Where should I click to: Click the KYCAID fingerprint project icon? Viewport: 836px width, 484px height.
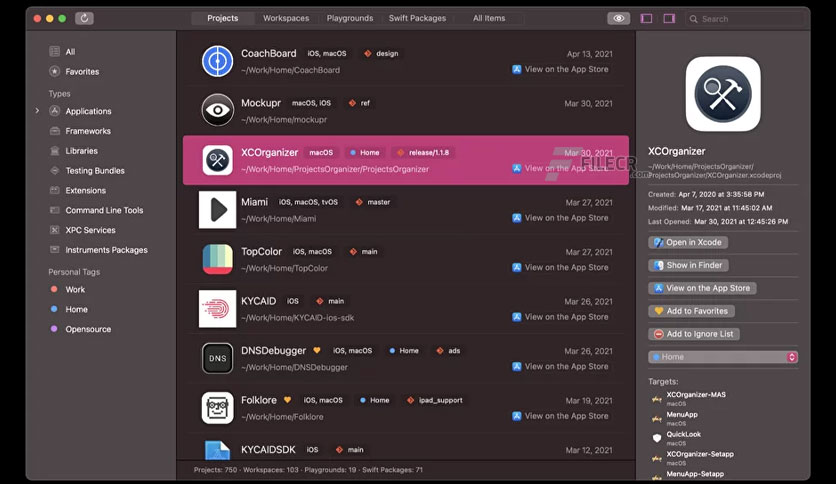(218, 309)
